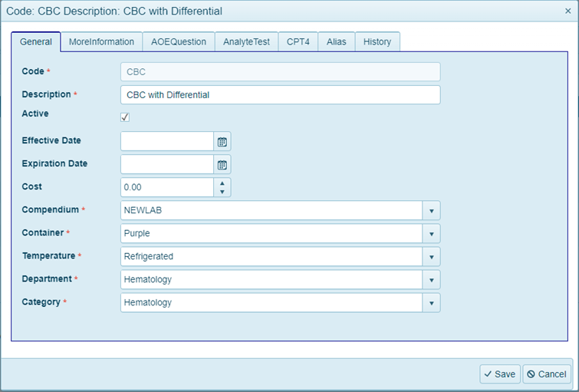Select the CPT4 tab
This screenshot has height=392, width=579.
298,42
